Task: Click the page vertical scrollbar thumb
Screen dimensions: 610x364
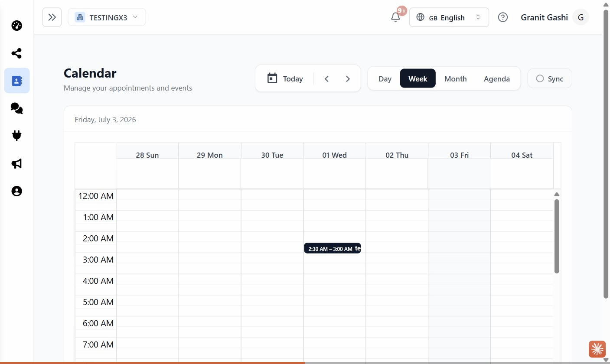Action: point(606,154)
